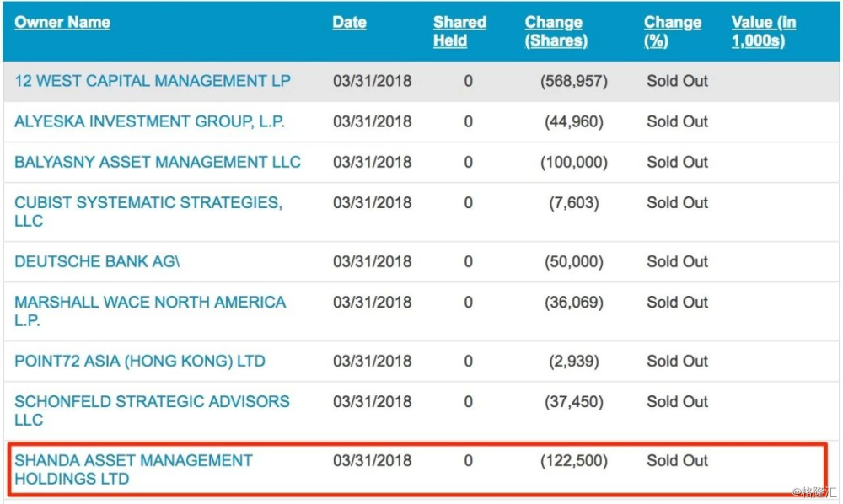Select Balyasny Asset Management LLC owner
843x504 pixels.
pos(158,163)
